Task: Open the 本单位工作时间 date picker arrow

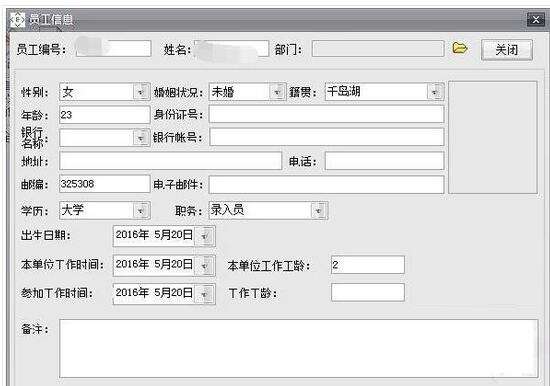Action: pos(205,266)
